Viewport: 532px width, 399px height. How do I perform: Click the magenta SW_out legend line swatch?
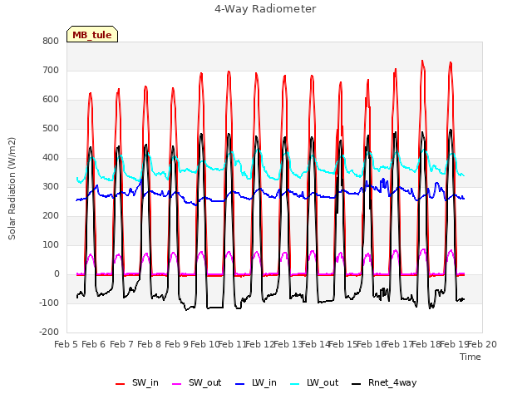[x=177, y=384]
